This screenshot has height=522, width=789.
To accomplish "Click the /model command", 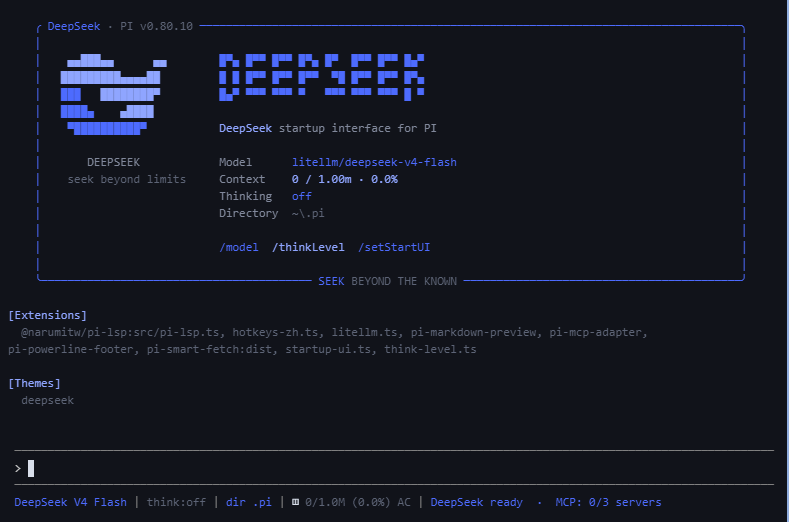I will [239, 247].
